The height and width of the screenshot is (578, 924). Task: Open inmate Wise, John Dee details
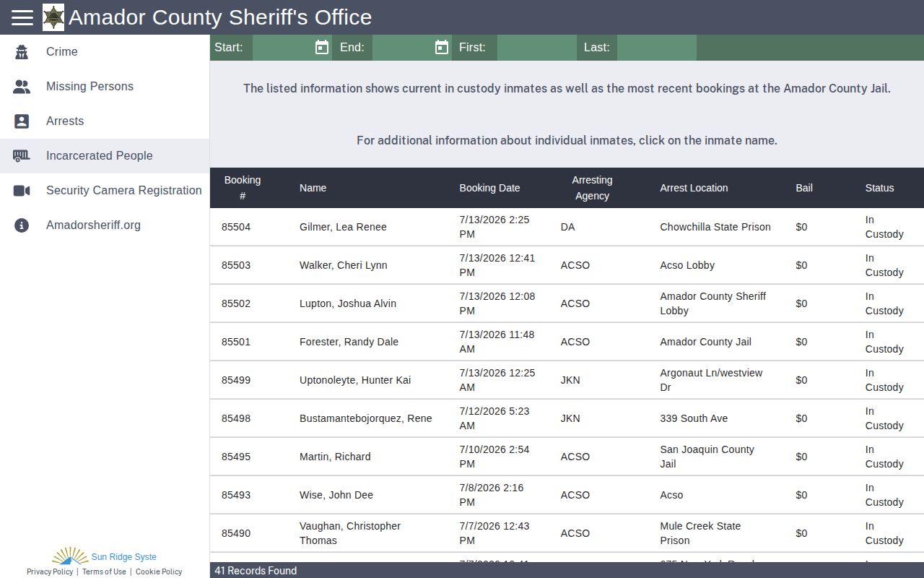(336, 495)
